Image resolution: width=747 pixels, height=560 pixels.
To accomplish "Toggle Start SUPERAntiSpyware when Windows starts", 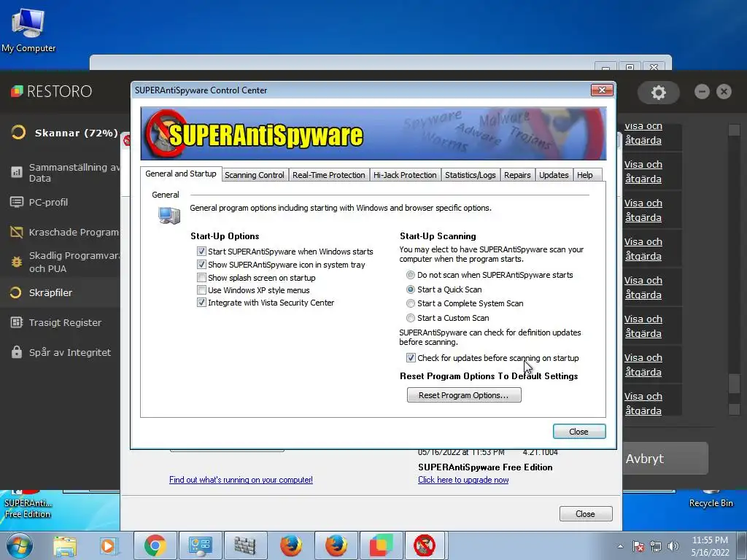I will [x=201, y=252].
